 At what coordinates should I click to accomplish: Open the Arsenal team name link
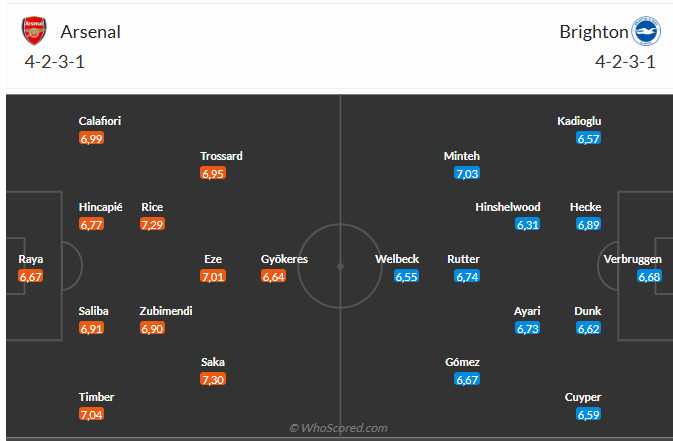click(91, 32)
